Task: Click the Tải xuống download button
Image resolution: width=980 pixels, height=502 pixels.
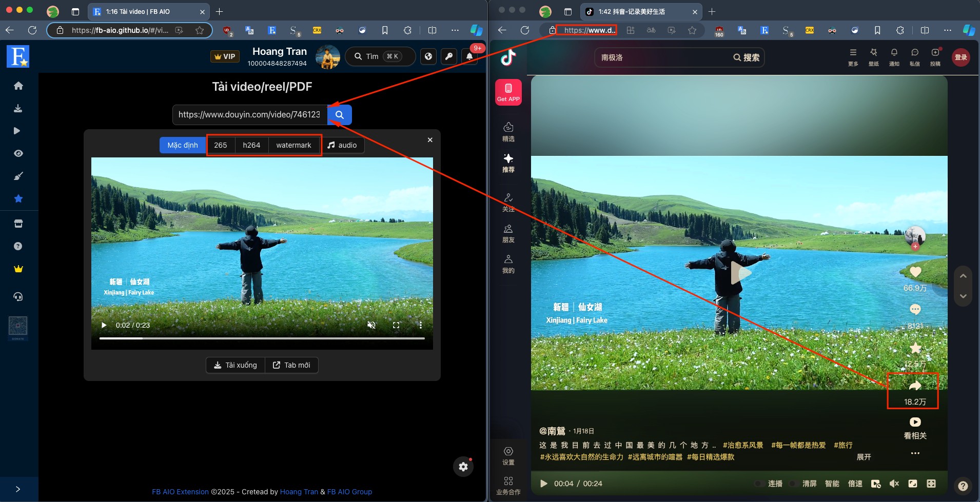Action: click(236, 365)
